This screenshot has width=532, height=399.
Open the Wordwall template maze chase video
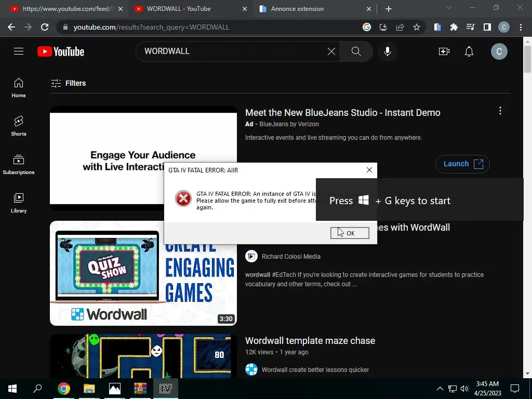click(310, 341)
